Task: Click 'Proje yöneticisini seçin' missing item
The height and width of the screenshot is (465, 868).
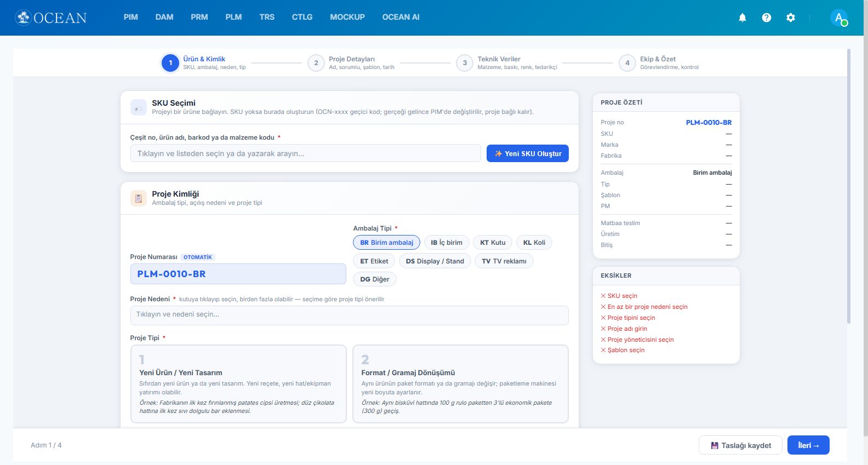Action: point(637,340)
